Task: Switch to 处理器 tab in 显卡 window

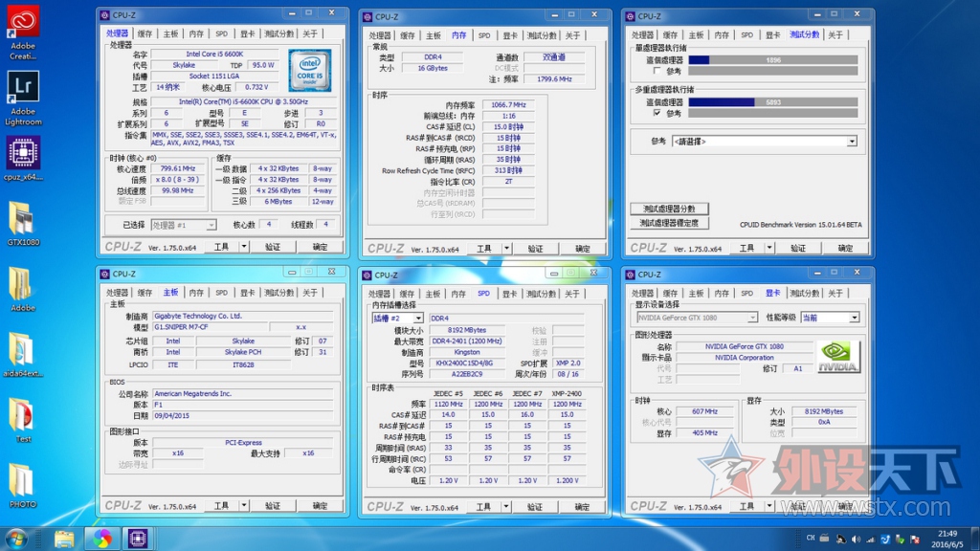Action: 642,293
